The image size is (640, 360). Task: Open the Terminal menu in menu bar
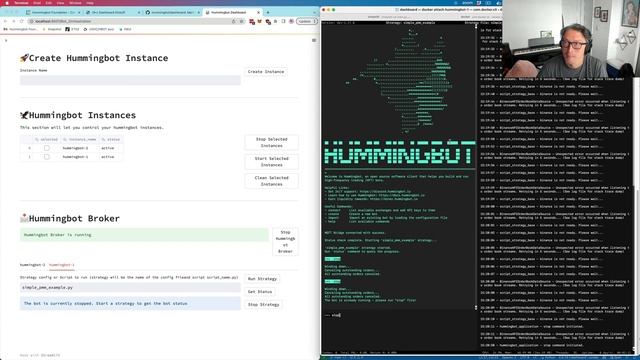(x=21, y=3)
